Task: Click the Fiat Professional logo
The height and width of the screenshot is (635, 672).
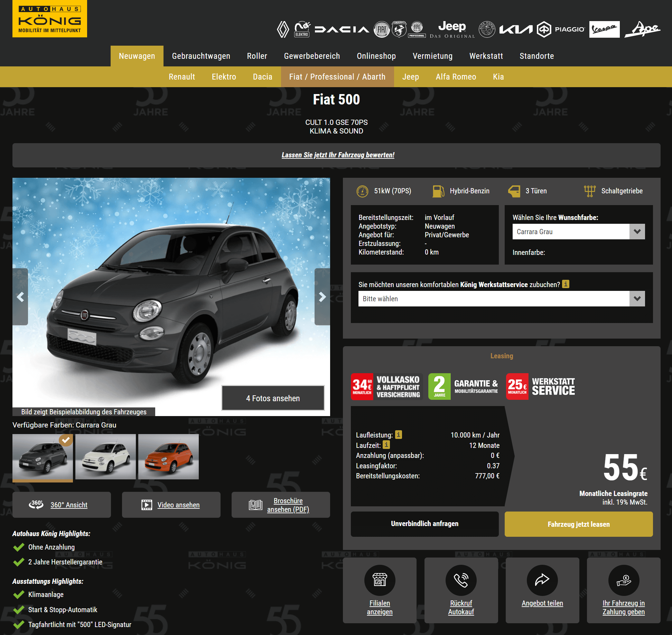Action: point(417,29)
